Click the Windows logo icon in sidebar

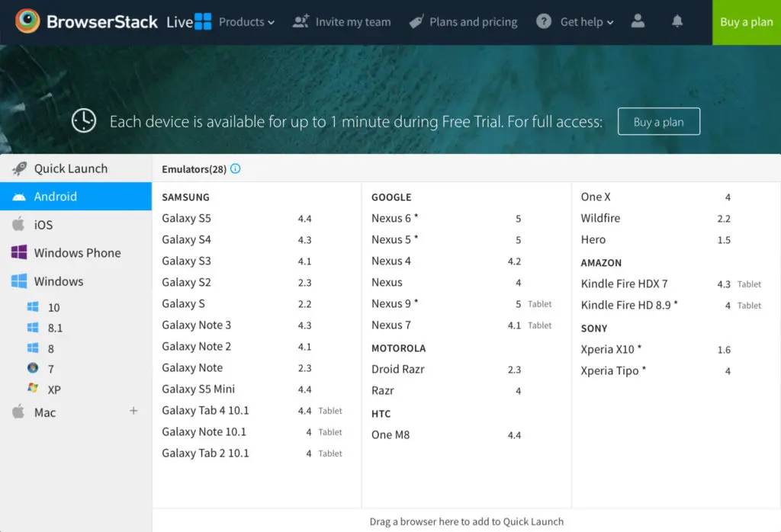pos(19,280)
